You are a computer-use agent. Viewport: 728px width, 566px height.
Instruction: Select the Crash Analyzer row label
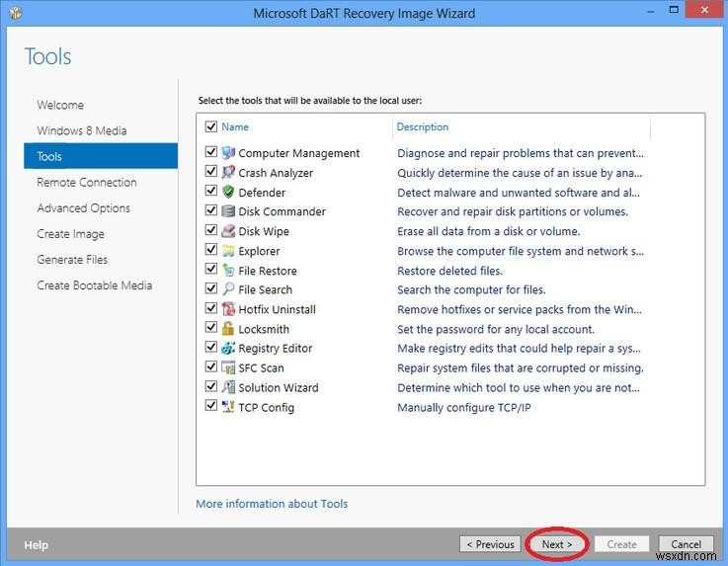point(276,173)
